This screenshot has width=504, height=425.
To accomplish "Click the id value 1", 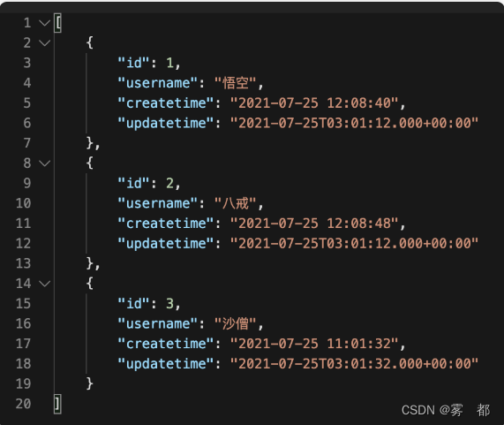I will pyautogui.click(x=169, y=63).
